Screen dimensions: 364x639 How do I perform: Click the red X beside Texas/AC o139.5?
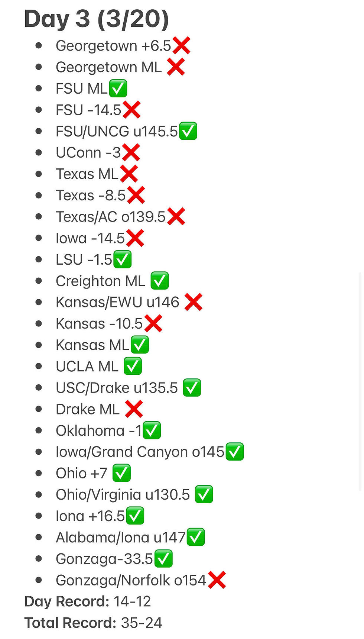pyautogui.click(x=176, y=217)
